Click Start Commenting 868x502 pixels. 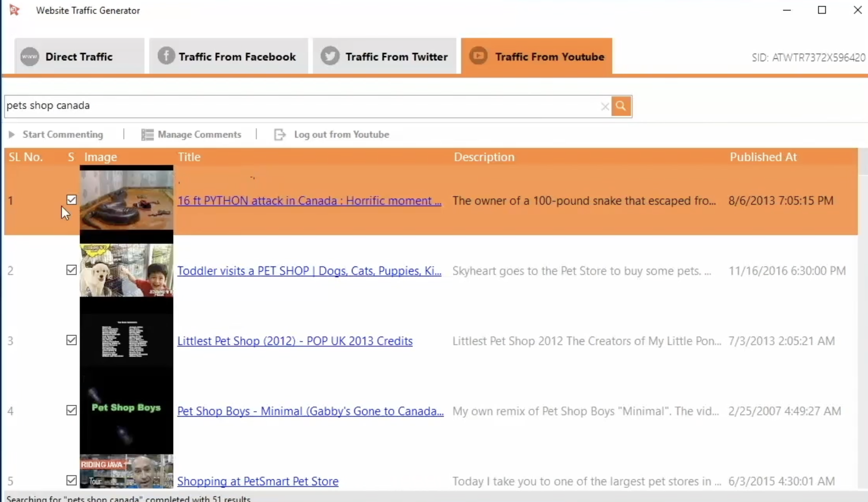[x=63, y=135]
